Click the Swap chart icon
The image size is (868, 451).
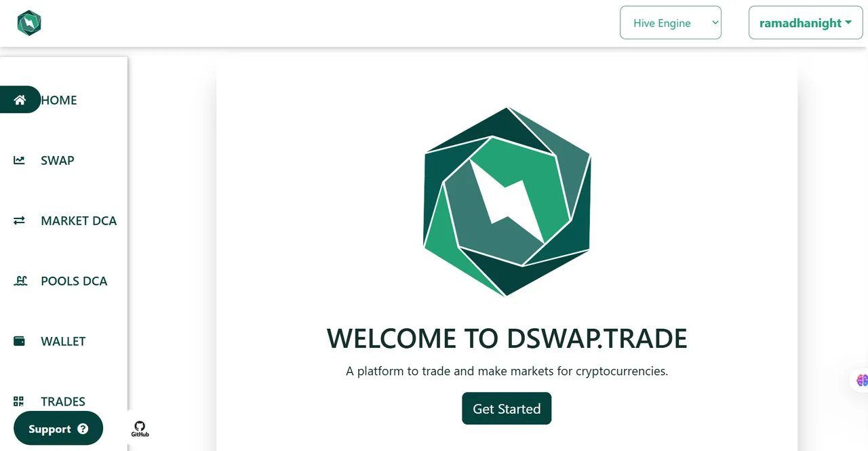coord(19,160)
